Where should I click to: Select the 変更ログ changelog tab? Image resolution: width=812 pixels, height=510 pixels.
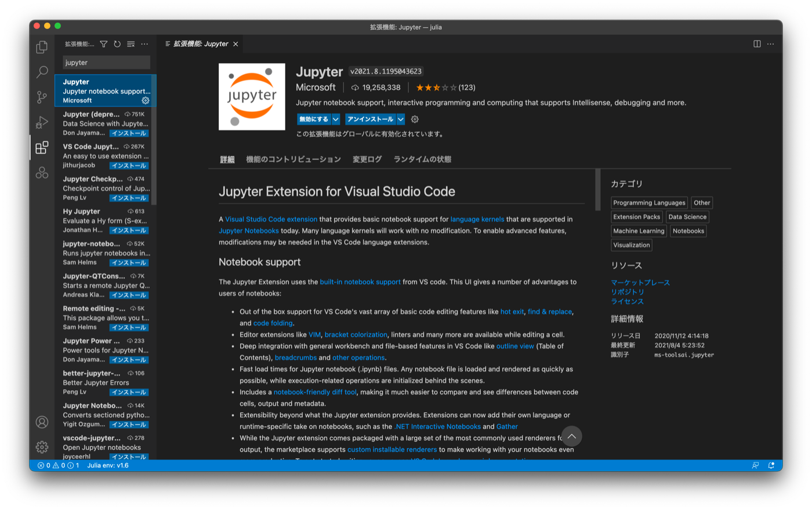click(x=367, y=159)
